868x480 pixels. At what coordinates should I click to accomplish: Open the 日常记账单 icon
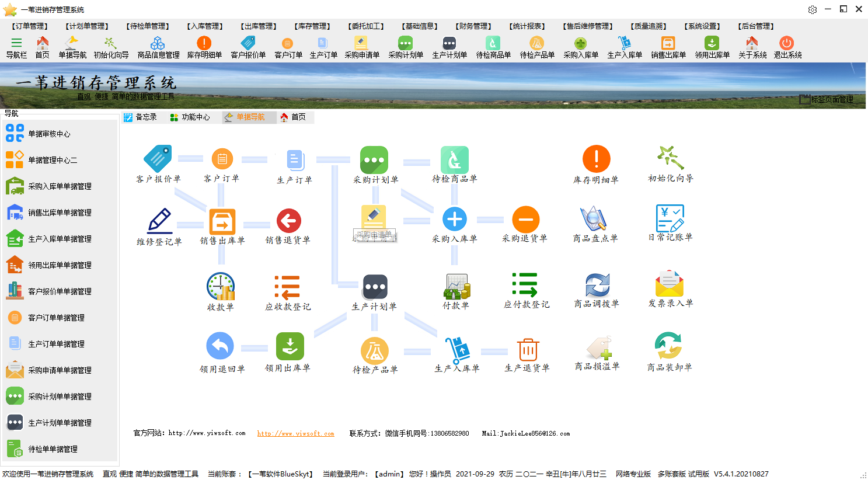click(670, 218)
